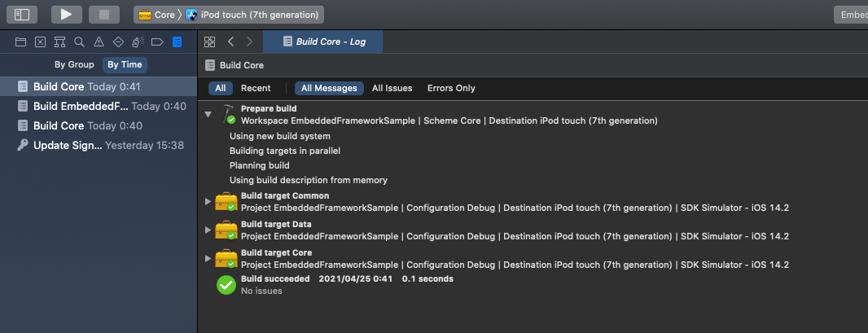868x333 pixels.
Task: Choose iPod touch destination in scheme bar
Action: tap(253, 15)
